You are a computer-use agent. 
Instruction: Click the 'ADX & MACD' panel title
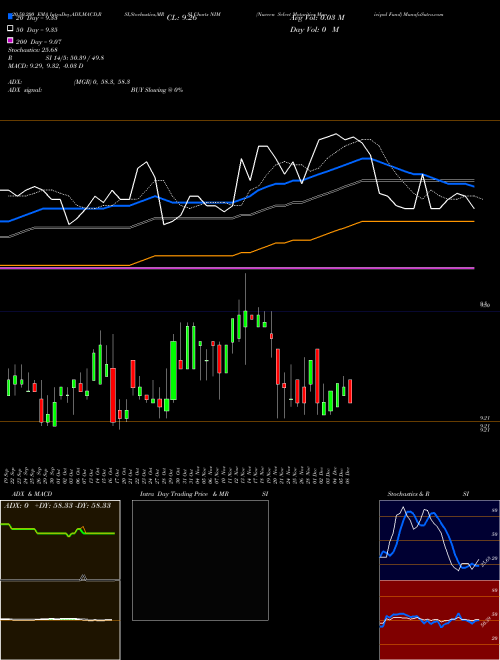(x=32, y=494)
